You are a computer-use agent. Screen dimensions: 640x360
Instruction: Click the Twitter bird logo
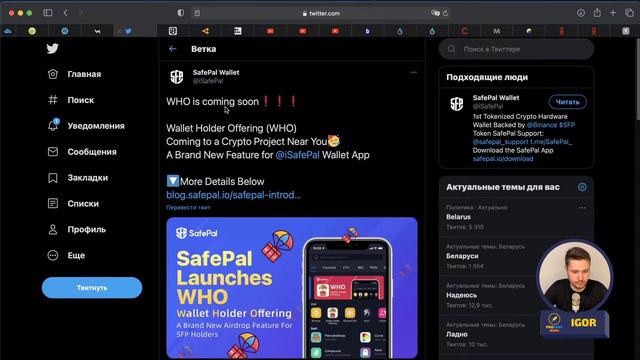tap(52, 49)
